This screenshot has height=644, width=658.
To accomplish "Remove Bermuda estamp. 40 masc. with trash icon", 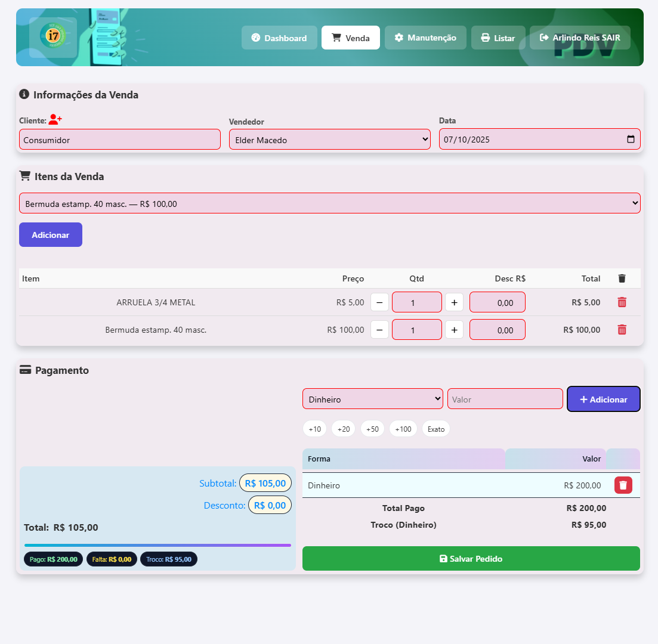I will point(622,330).
